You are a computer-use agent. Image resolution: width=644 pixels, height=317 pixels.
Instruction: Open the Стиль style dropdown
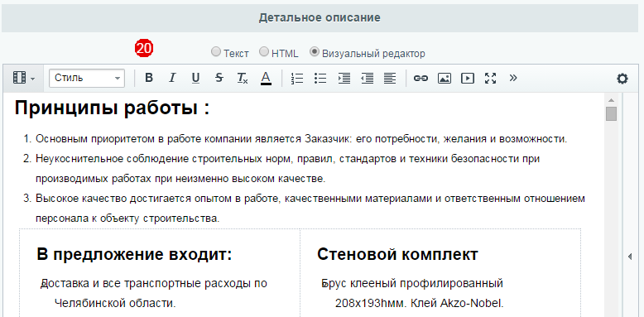(87, 78)
